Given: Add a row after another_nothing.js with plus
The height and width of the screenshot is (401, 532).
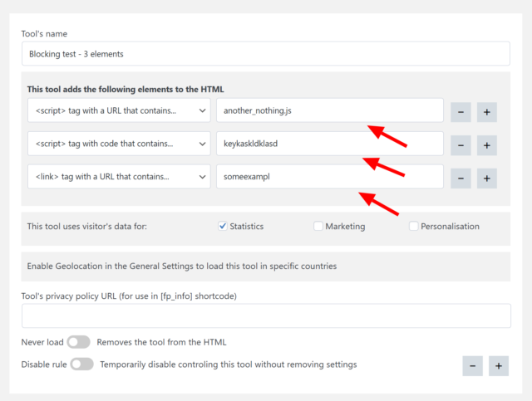Looking at the screenshot, I should pyautogui.click(x=487, y=112).
